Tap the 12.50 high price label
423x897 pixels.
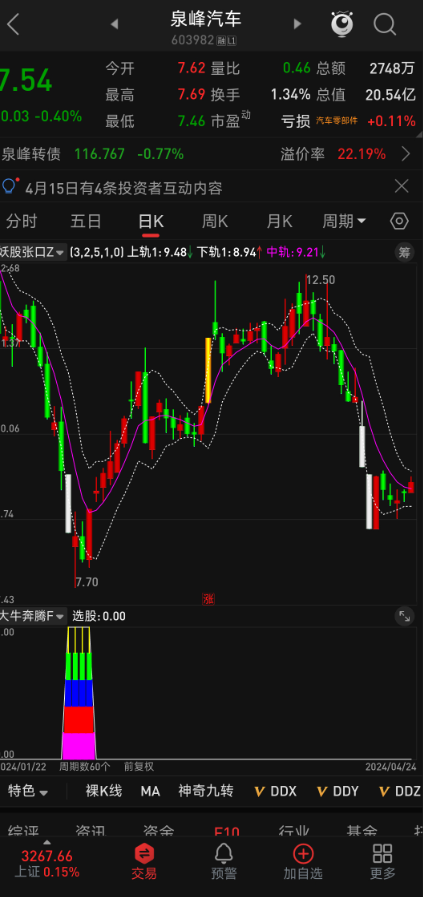320,280
